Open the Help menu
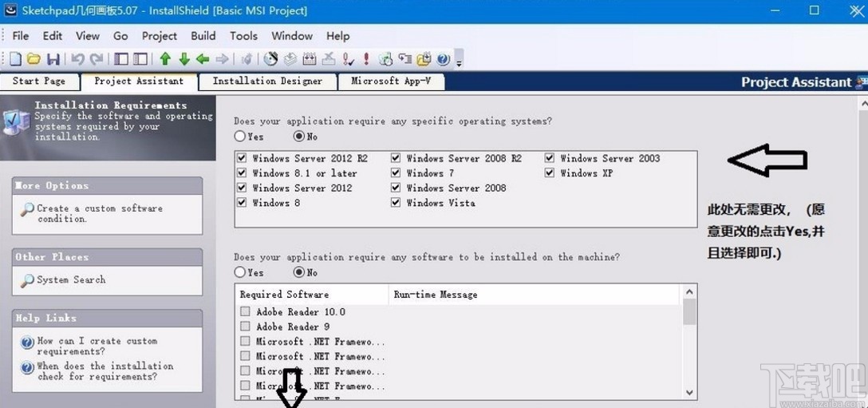 tap(337, 36)
